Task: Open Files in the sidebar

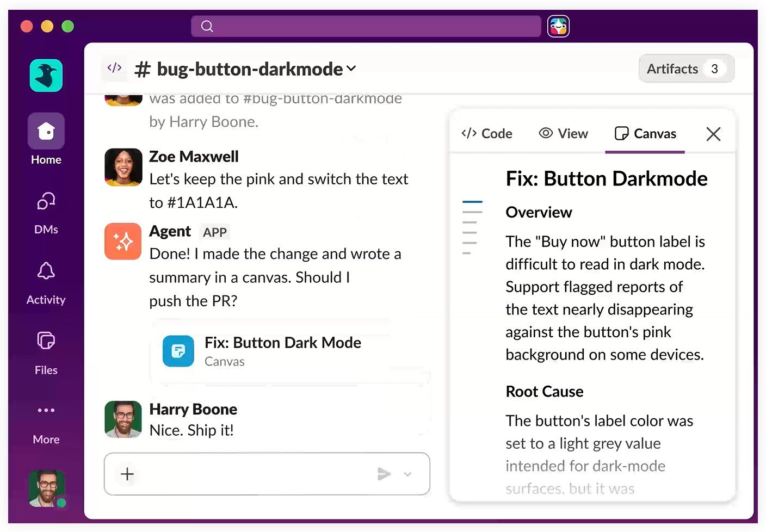Action: (x=46, y=353)
